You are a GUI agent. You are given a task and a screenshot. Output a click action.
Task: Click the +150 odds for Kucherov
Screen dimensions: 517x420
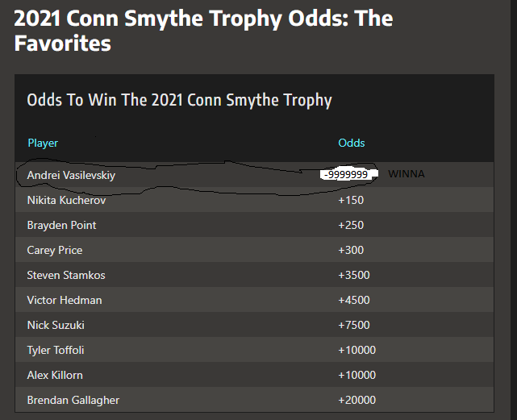(351, 200)
